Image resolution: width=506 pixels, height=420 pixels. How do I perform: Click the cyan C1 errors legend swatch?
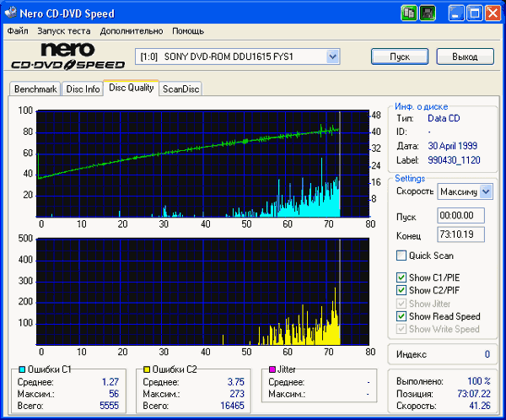[x=22, y=369]
